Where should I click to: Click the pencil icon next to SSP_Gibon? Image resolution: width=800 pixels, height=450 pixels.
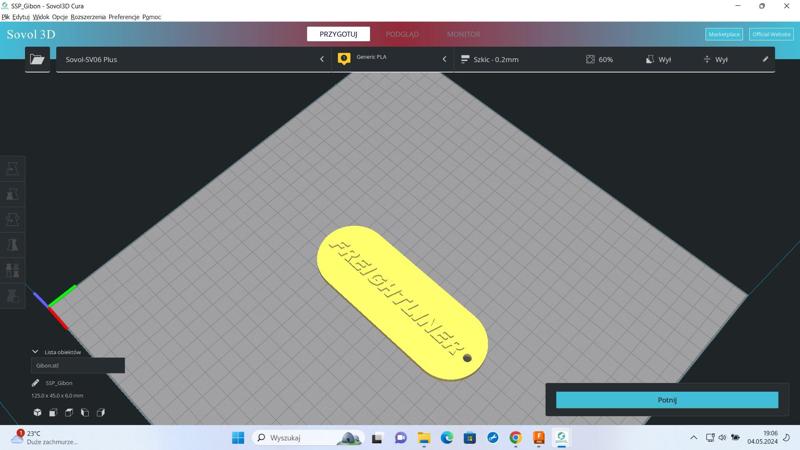pyautogui.click(x=35, y=383)
